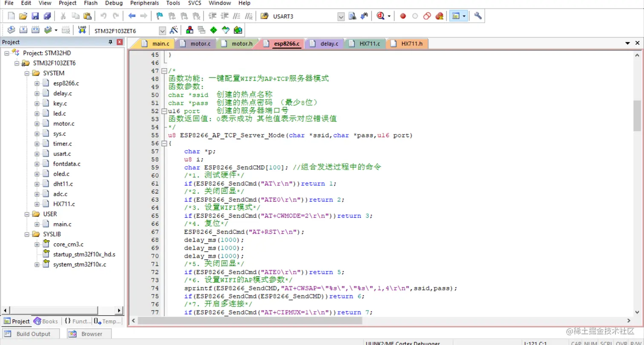
Task: Open the STM32F103ZET6 target dropdown
Action: click(162, 31)
